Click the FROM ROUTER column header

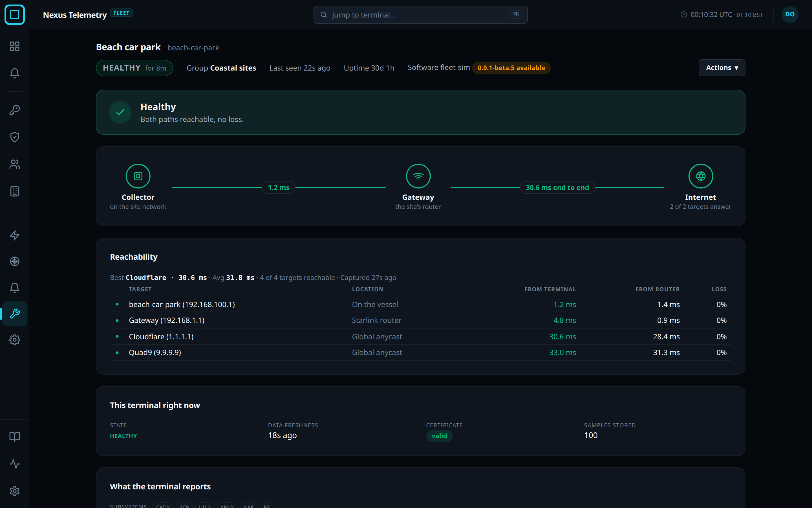click(x=657, y=289)
